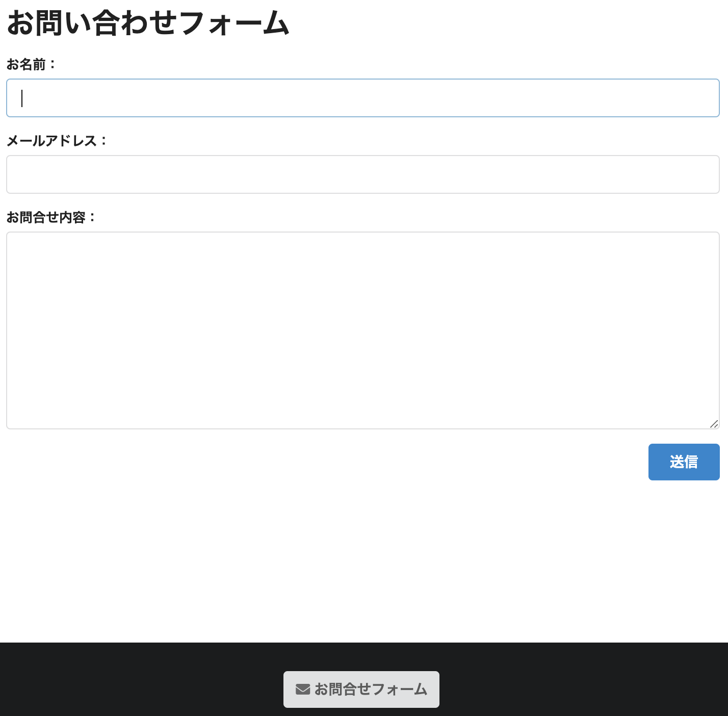Click the text cursor in the name box
Screen dimensions: 728x716
[x=21, y=99]
